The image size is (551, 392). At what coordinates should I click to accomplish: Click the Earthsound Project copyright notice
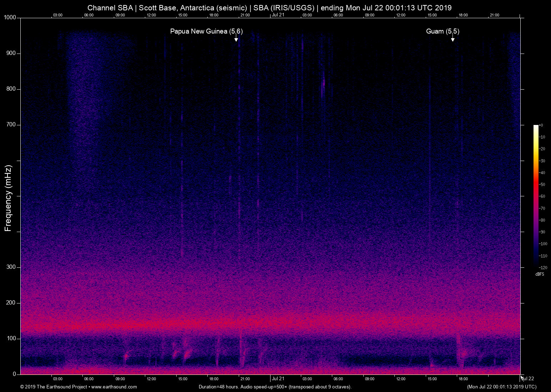click(x=54, y=387)
